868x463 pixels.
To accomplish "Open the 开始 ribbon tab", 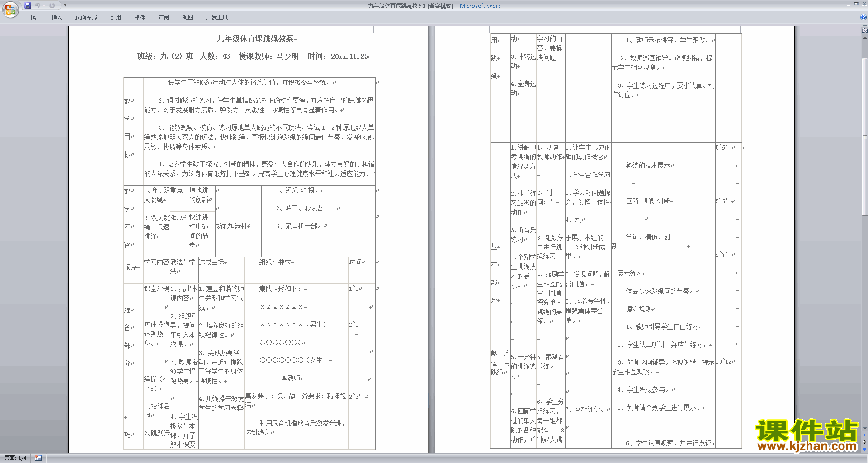I will click(x=33, y=17).
